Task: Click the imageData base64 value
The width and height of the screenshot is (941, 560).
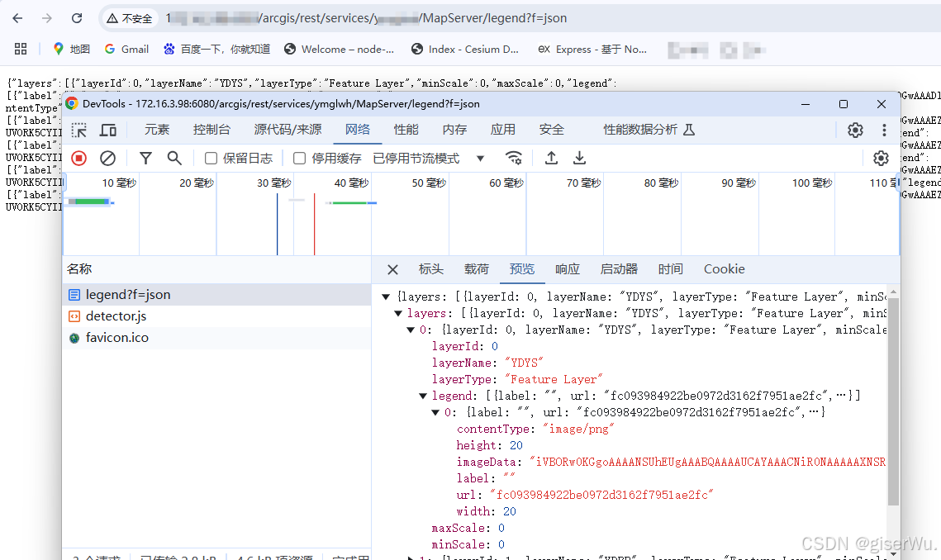Action: (707, 463)
